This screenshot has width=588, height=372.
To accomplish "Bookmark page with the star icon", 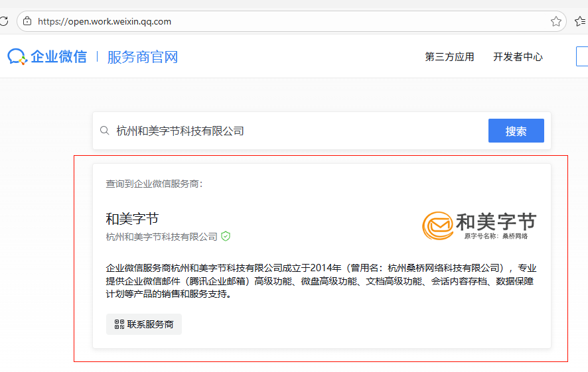I will (x=556, y=21).
